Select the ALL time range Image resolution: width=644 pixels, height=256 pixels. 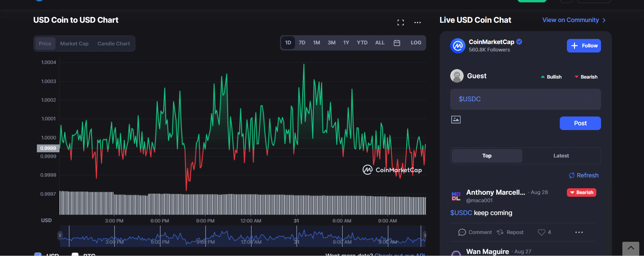click(x=380, y=43)
